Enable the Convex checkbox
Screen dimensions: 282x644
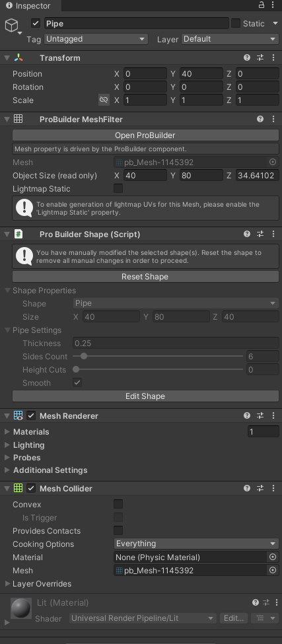pyautogui.click(x=118, y=504)
